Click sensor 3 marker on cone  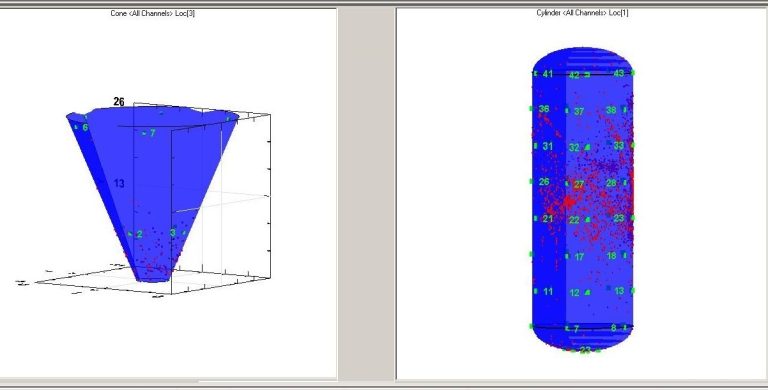174,233
